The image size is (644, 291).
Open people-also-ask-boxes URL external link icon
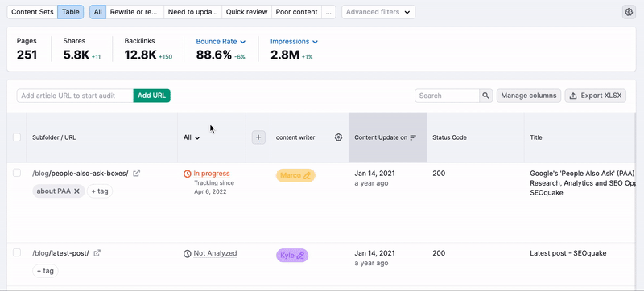pyautogui.click(x=136, y=174)
